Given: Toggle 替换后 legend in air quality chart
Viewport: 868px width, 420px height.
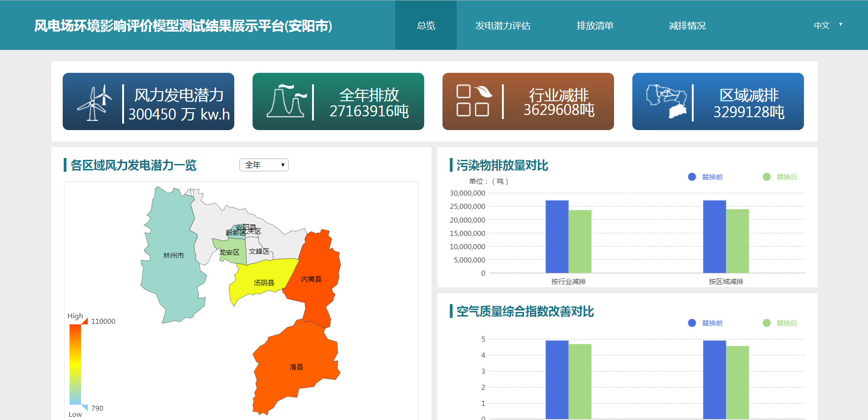Looking at the screenshot, I should 780,323.
